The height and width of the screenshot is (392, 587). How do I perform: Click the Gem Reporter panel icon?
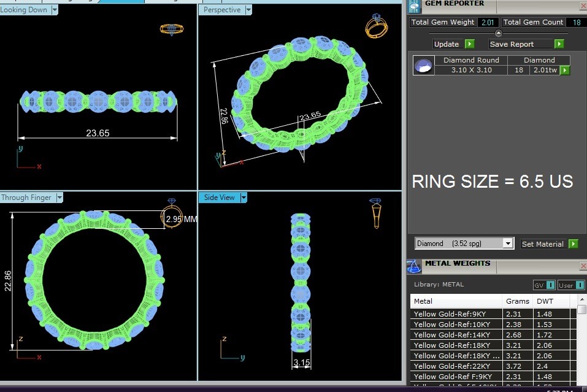(414, 5)
